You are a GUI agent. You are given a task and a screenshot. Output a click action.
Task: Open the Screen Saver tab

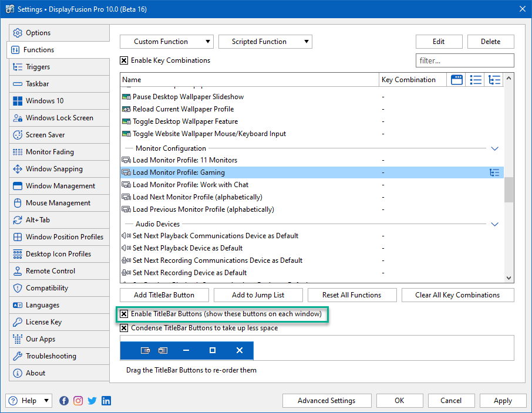coord(59,135)
